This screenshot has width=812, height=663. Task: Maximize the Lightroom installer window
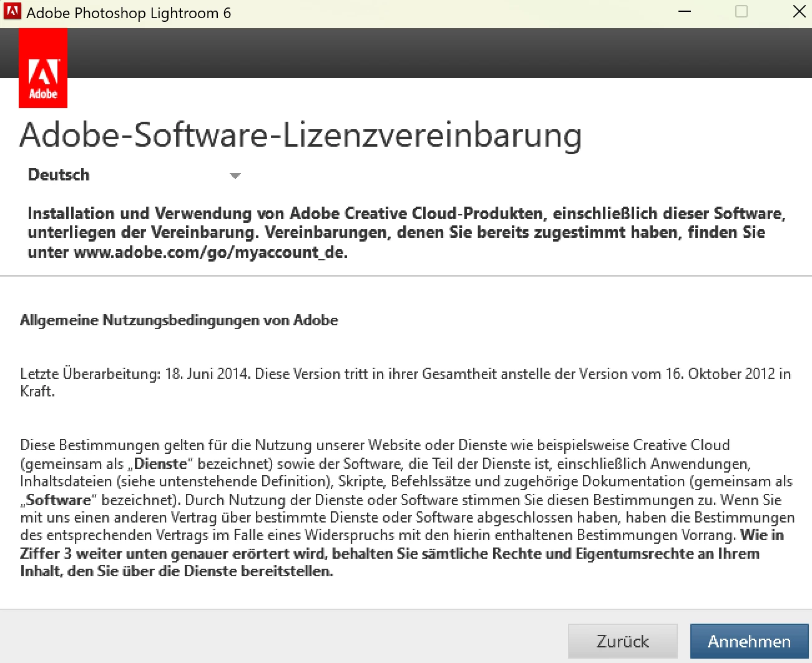pos(741,11)
